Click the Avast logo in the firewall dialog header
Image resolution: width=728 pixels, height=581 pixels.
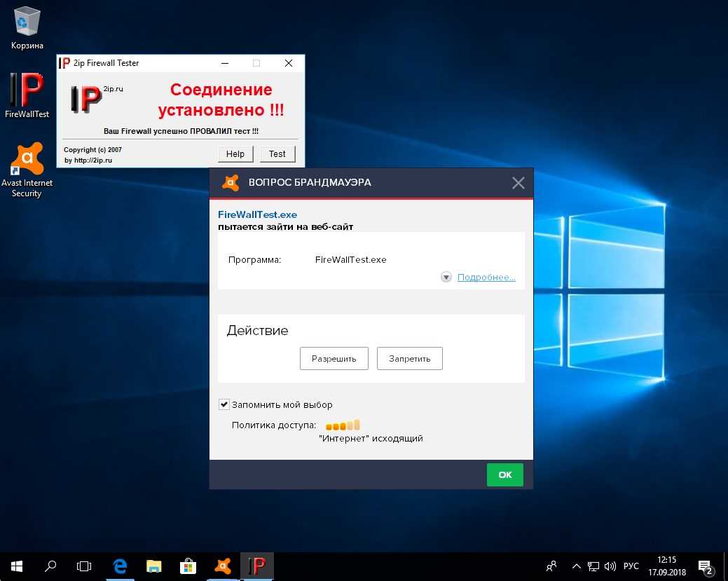231,182
